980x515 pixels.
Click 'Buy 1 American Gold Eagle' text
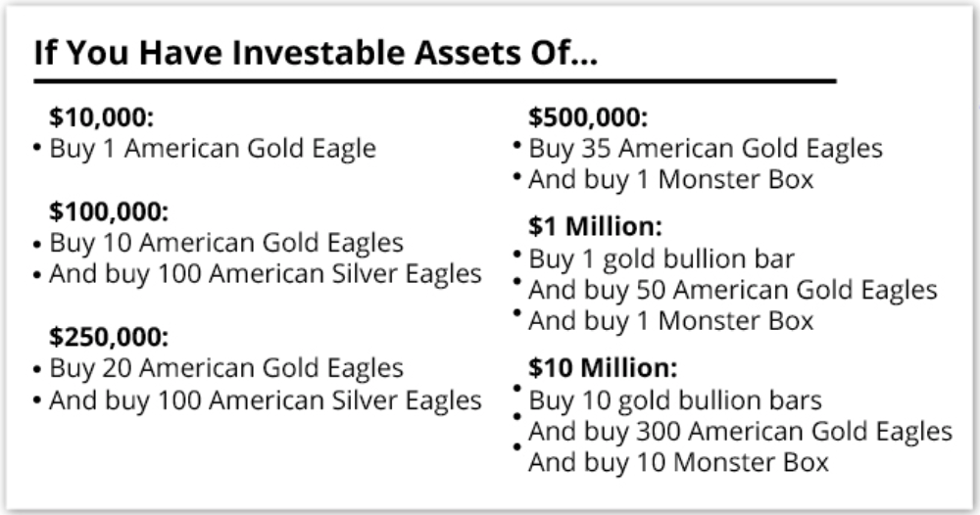click(213, 149)
